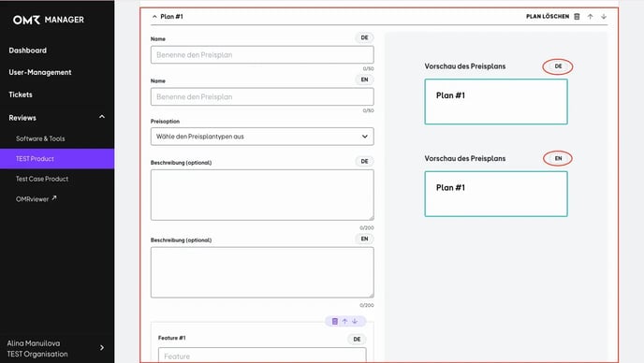644x363 pixels.
Task: Open the OMRviewer external link
Action: (37, 198)
